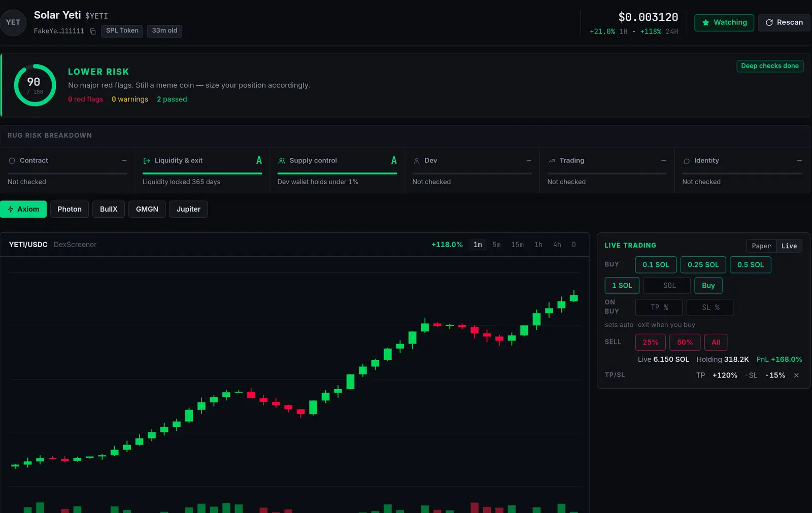The height and width of the screenshot is (513, 812).
Task: Select the 5m chart timeframe
Action: [496, 245]
